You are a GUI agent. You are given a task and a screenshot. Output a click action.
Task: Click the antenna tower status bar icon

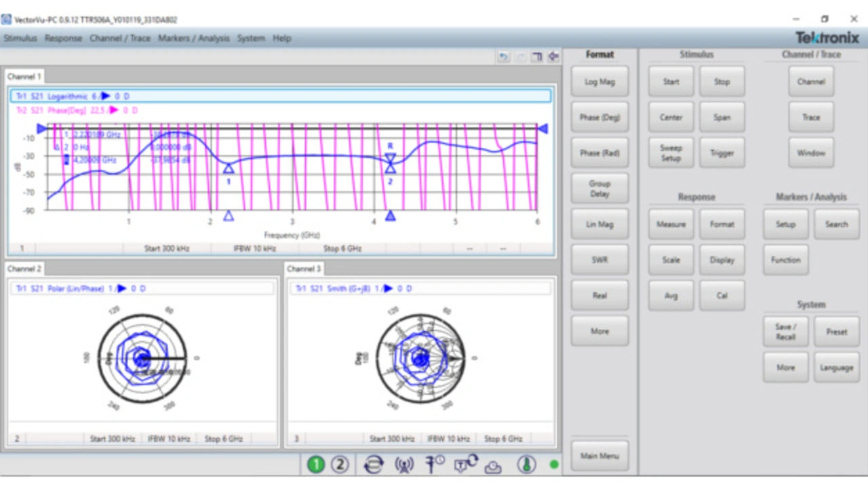click(x=404, y=465)
